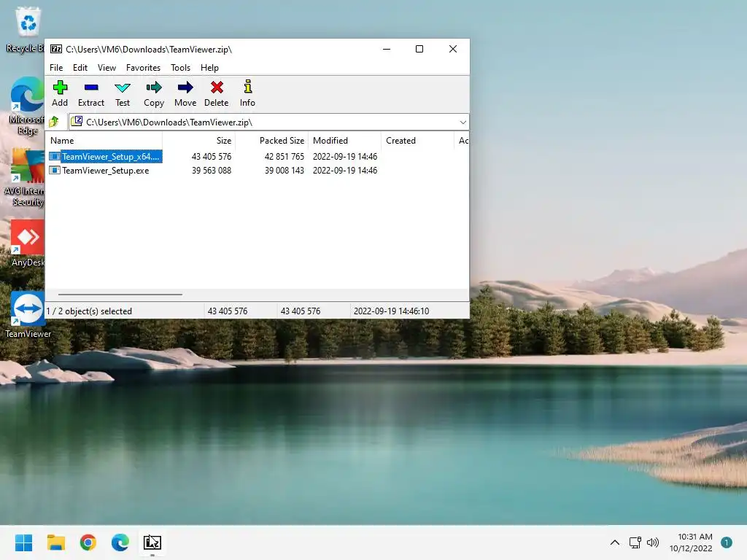This screenshot has height=560, width=747.
Task: Click the TeamViewer_Setup_x64 file icon
Action: [55, 156]
